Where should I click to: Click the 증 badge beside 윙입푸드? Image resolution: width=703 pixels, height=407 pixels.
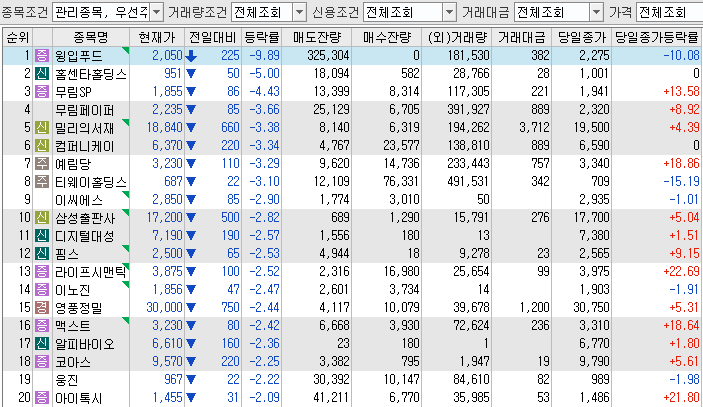tap(42, 56)
